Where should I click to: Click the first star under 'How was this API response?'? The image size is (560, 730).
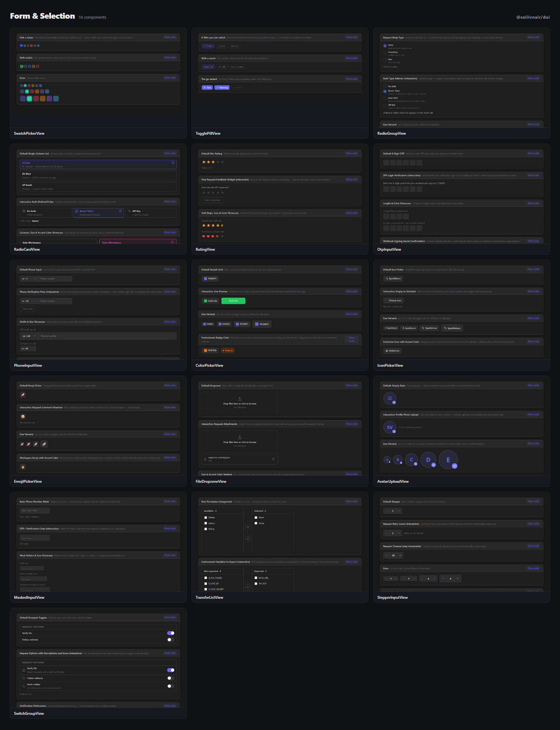(204, 193)
